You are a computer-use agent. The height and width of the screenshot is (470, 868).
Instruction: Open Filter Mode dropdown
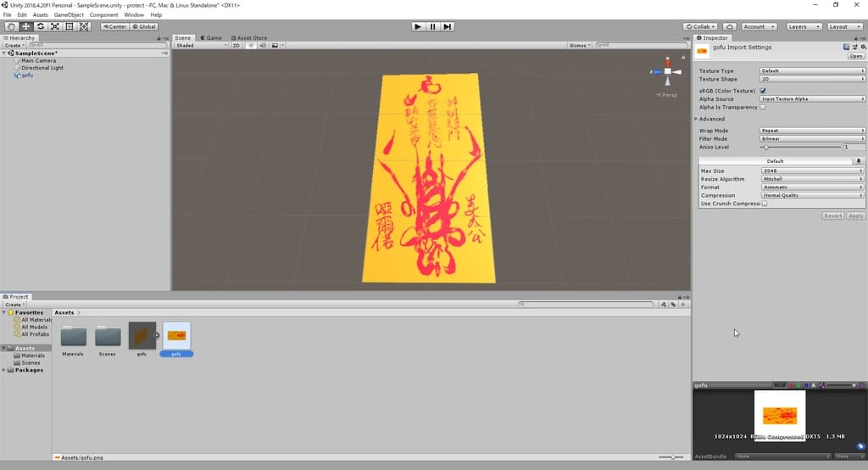[x=812, y=138]
